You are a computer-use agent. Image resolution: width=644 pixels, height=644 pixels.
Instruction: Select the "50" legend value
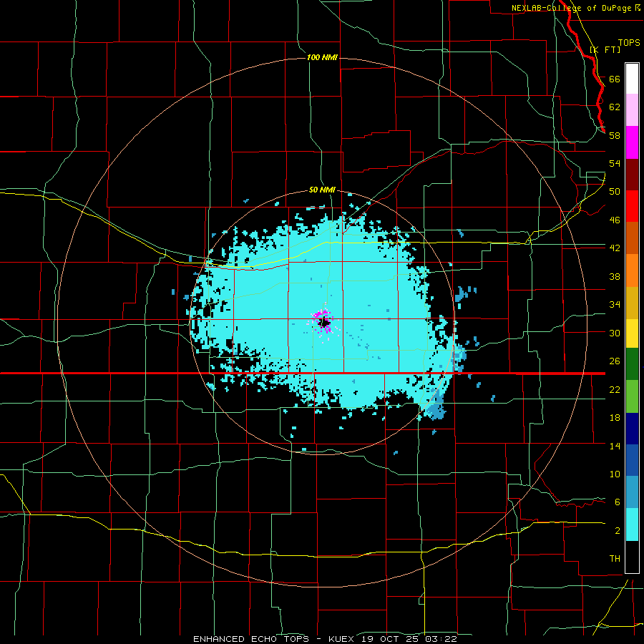coord(615,192)
